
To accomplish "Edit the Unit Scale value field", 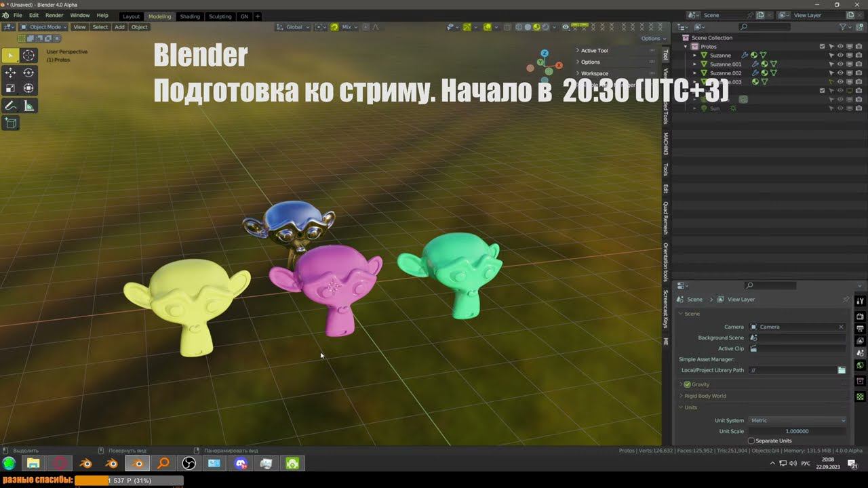I will [797, 431].
